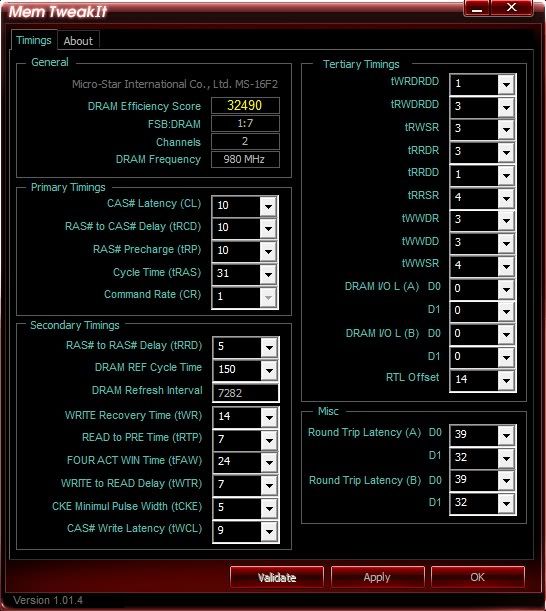The height and width of the screenshot is (611, 546).
Task: Minimize the Mem TweakIt window
Action: pos(477,8)
